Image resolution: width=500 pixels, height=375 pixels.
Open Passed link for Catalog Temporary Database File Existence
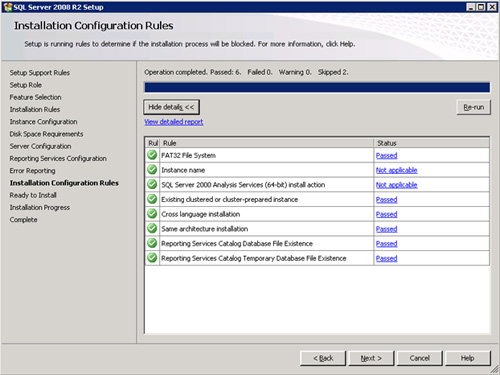coord(386,258)
